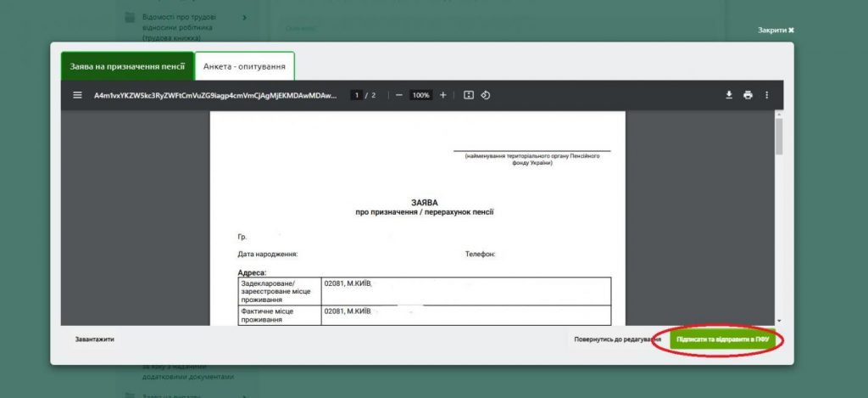
Task: Click the page number field
Action: click(357, 95)
